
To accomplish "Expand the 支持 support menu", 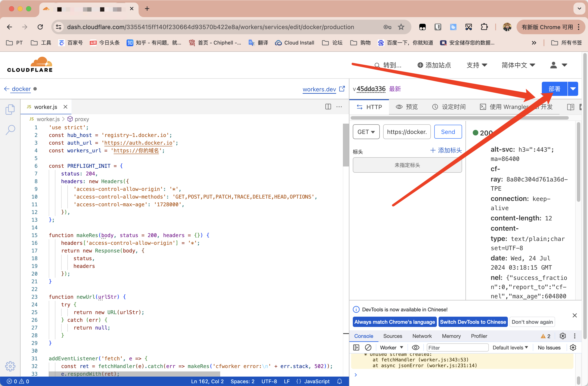I will pos(477,65).
